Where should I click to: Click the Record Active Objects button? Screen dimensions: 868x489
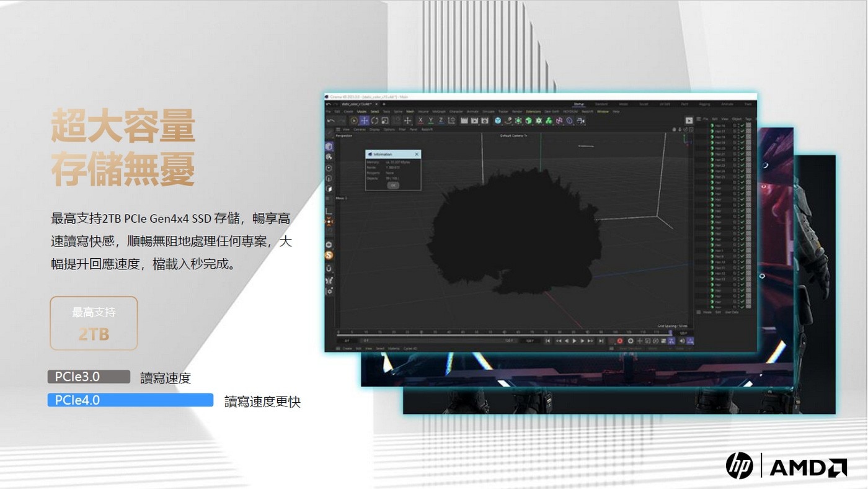611,341
